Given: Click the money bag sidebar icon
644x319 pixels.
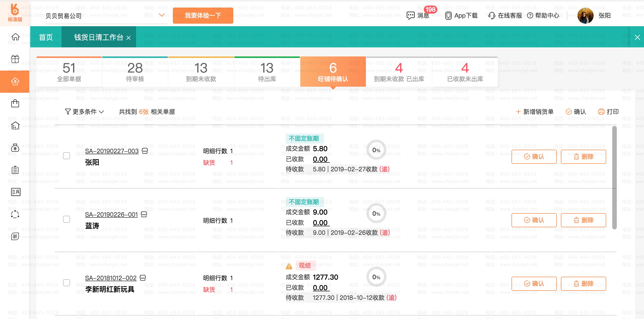Looking at the screenshot, I should [x=15, y=148].
